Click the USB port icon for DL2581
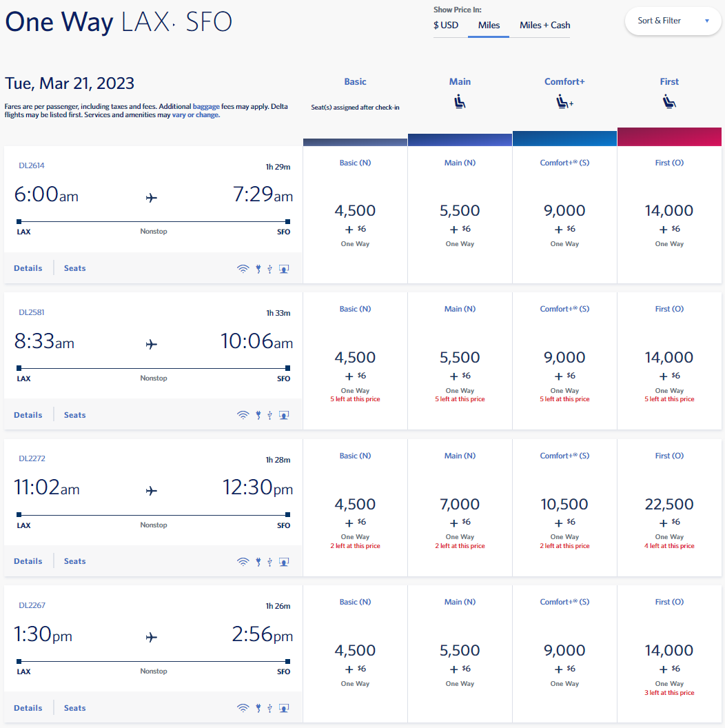 point(269,415)
